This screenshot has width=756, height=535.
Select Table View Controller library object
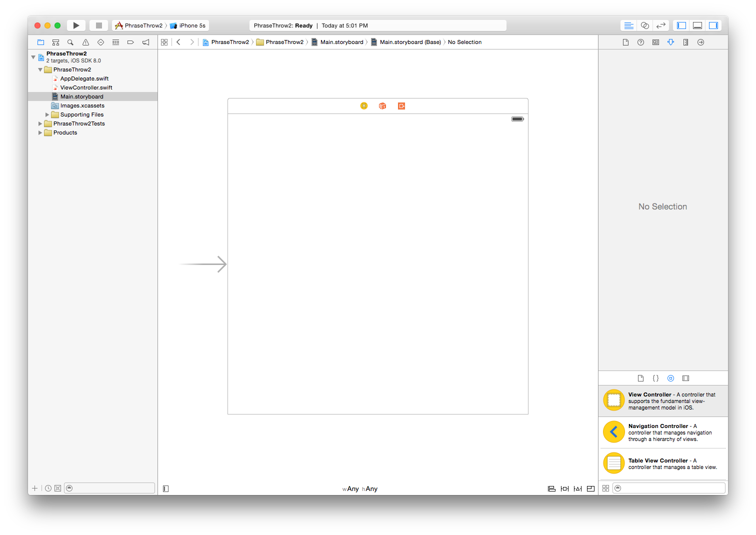(663, 464)
